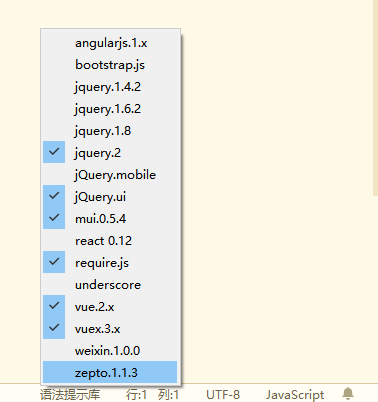Enable the weixin.1.0.0 library

click(x=110, y=351)
